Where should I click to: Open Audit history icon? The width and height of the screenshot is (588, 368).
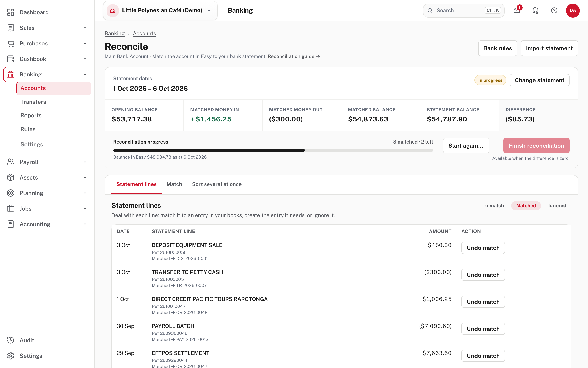point(10,340)
